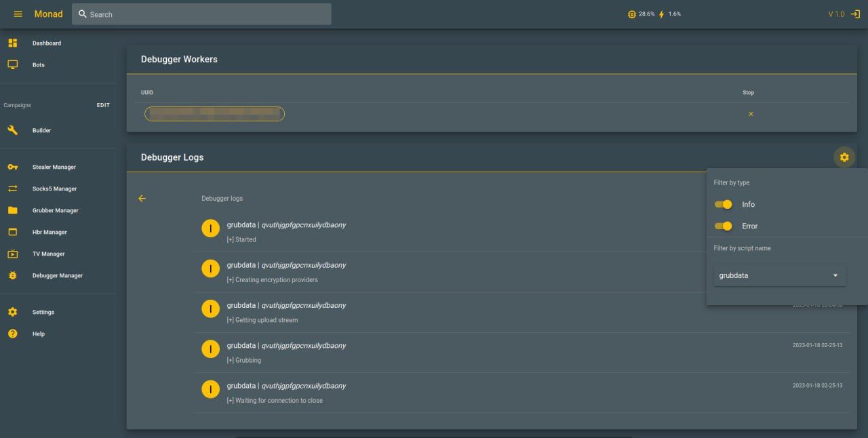This screenshot has width=868, height=438.
Task: Click the Help question mark icon
Action: click(x=12, y=334)
